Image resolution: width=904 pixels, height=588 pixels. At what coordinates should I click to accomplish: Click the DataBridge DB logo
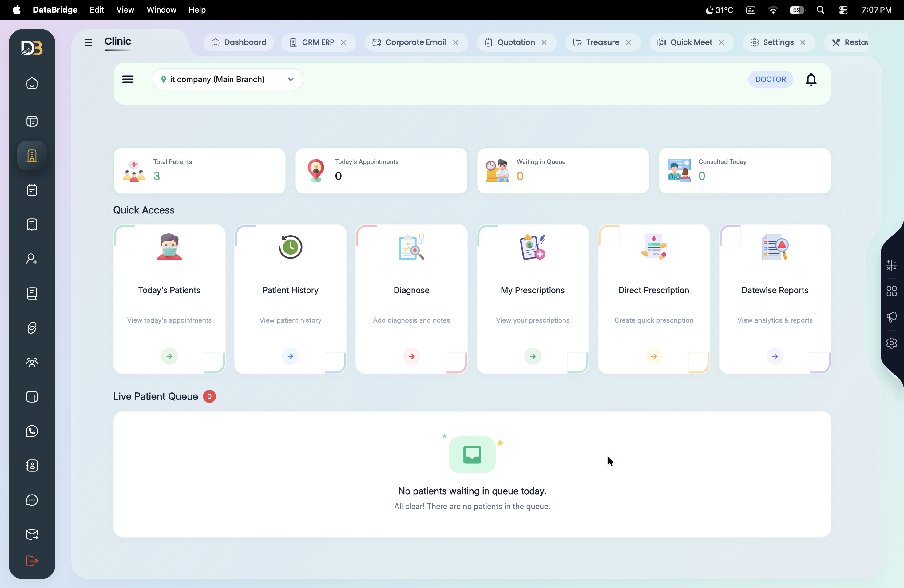(x=32, y=48)
